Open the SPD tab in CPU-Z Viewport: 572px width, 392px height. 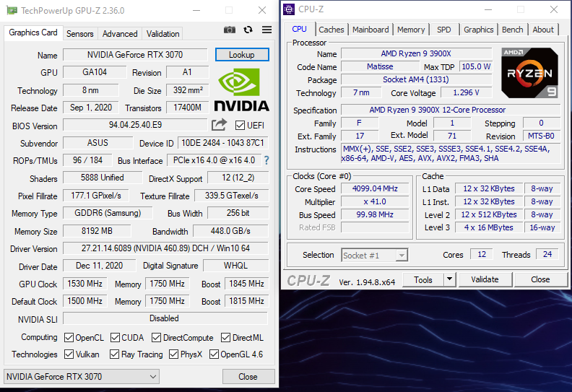(444, 30)
